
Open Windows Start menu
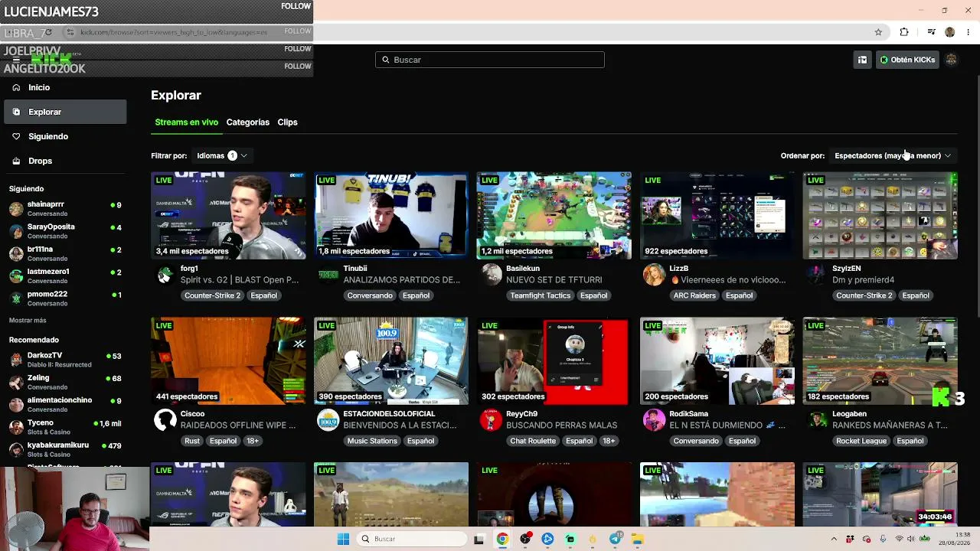(343, 539)
